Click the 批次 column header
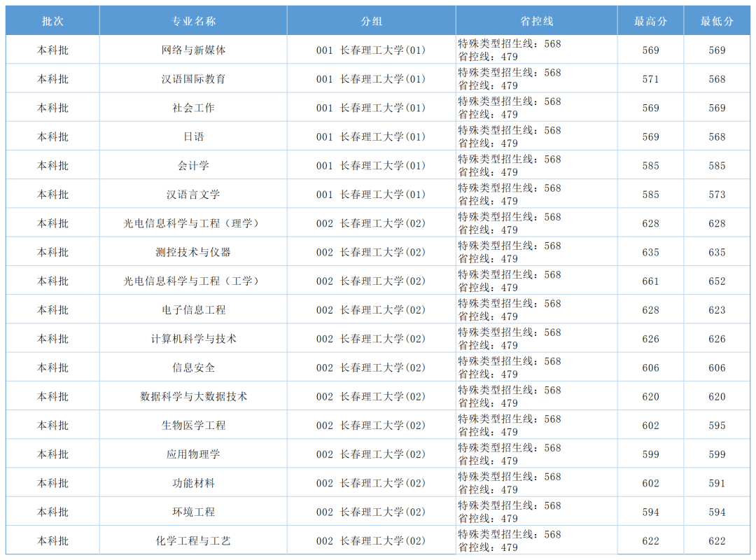 click(x=52, y=21)
